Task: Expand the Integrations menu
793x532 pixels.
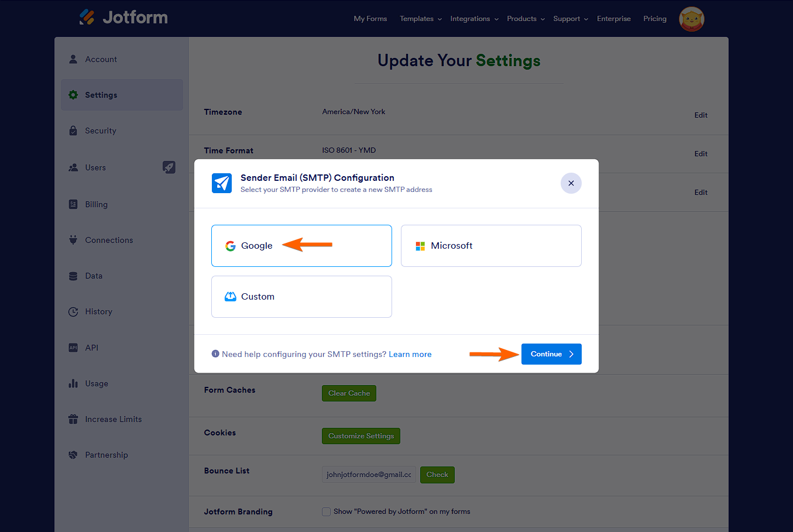Action: click(x=475, y=19)
